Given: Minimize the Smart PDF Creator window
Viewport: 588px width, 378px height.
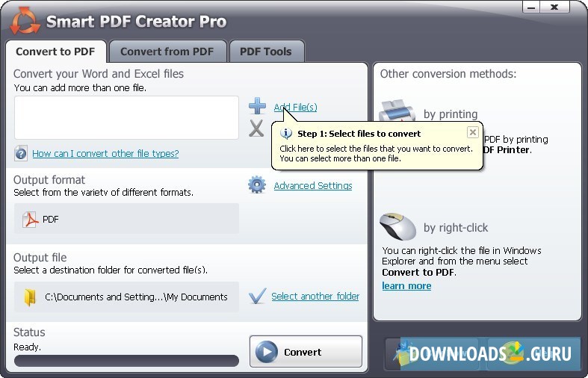Looking at the screenshot, I should pos(531,7).
